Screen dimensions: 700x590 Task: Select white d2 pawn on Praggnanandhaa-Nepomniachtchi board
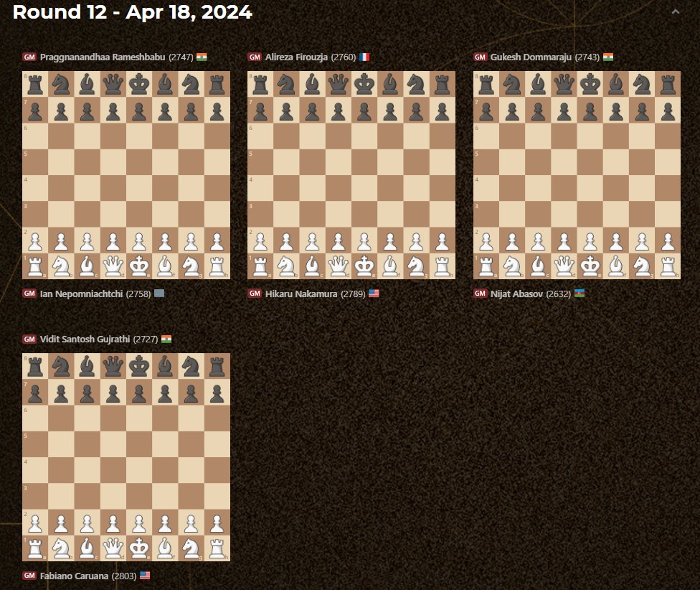click(113, 240)
